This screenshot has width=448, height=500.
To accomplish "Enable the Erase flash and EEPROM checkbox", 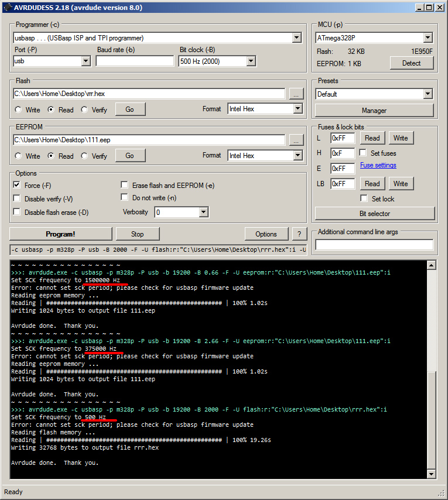I will pyautogui.click(x=124, y=185).
